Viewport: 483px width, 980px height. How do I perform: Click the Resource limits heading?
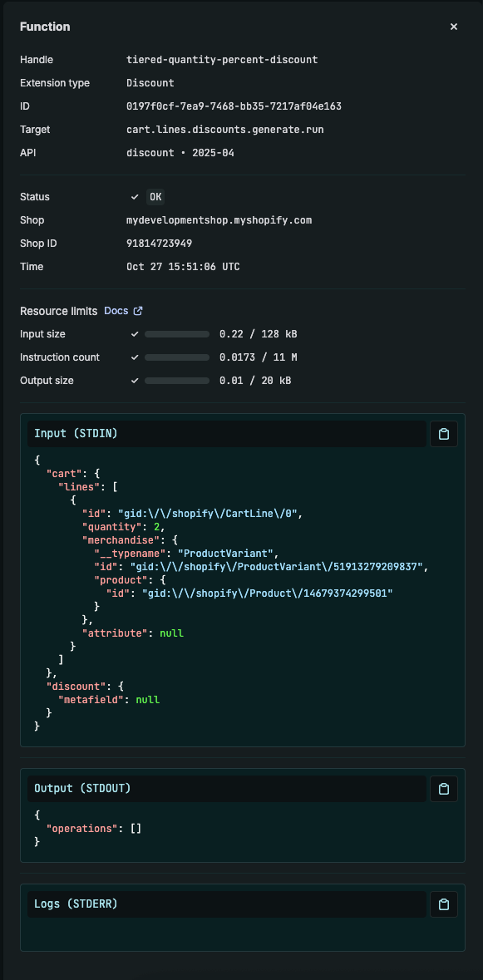click(x=59, y=311)
